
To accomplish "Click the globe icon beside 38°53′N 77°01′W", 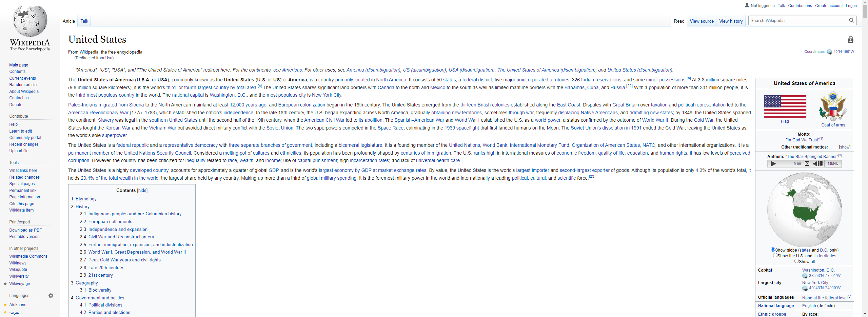I will (805, 276).
